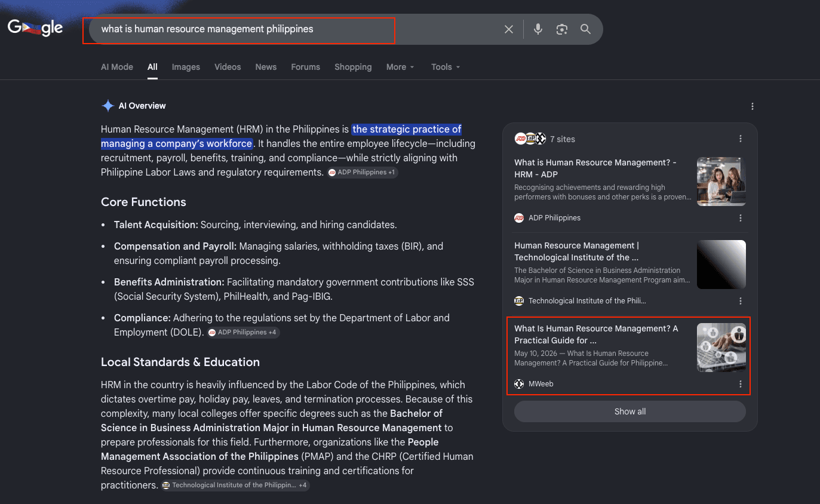Go to the News tab

[x=266, y=67]
